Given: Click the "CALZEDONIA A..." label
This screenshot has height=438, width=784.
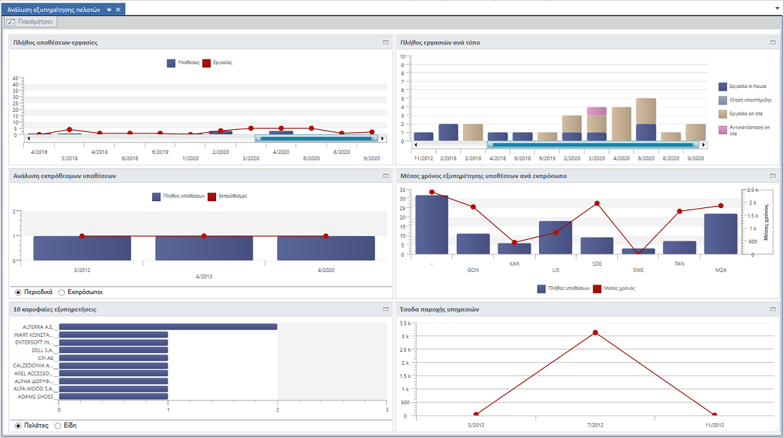Looking at the screenshot, I should coord(32,366).
